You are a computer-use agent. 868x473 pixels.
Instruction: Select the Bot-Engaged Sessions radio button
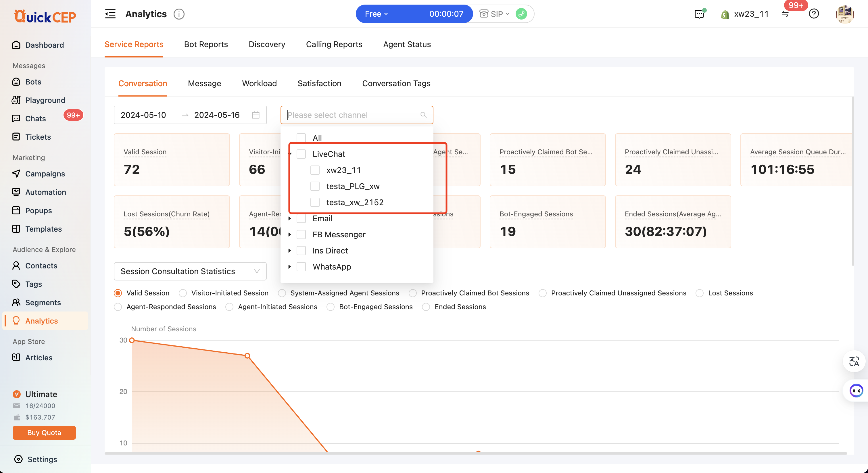tap(331, 307)
